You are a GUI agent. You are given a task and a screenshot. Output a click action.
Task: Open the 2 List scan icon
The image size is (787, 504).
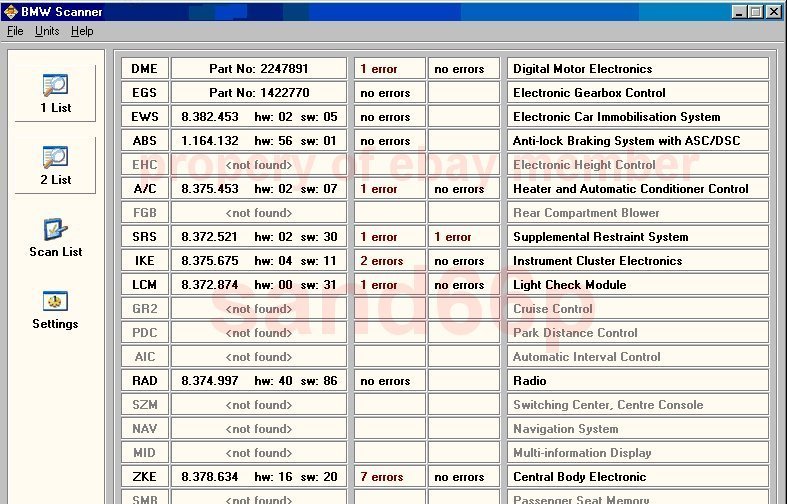tap(55, 165)
